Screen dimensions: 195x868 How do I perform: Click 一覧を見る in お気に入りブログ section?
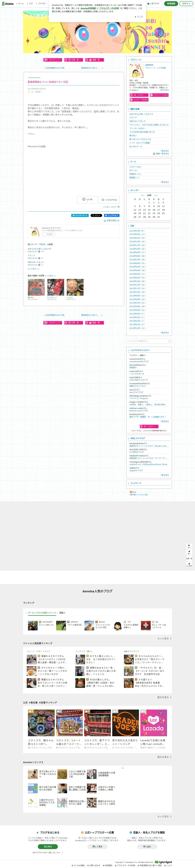tap(164, 475)
